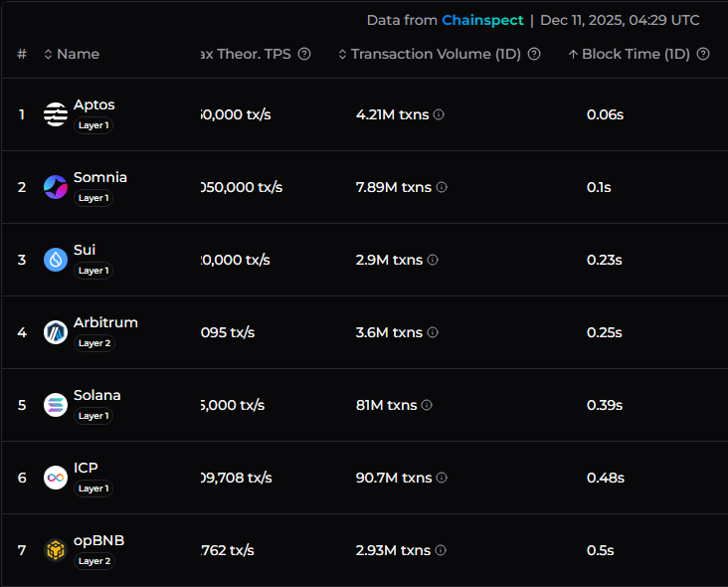
Task: Click the Somnia logo icon
Action: [56, 187]
